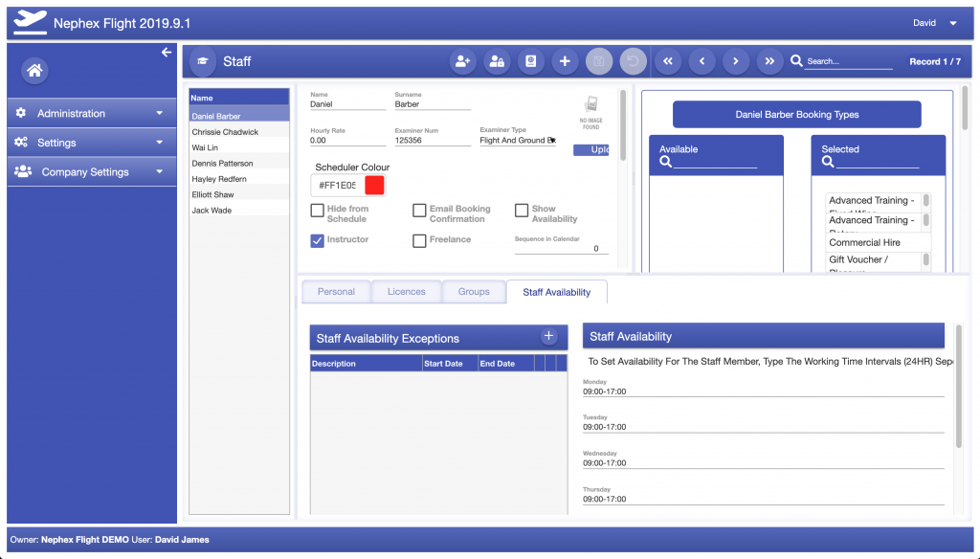Click the Examiner Num field
Screen dimensions: 980x559
433,141
